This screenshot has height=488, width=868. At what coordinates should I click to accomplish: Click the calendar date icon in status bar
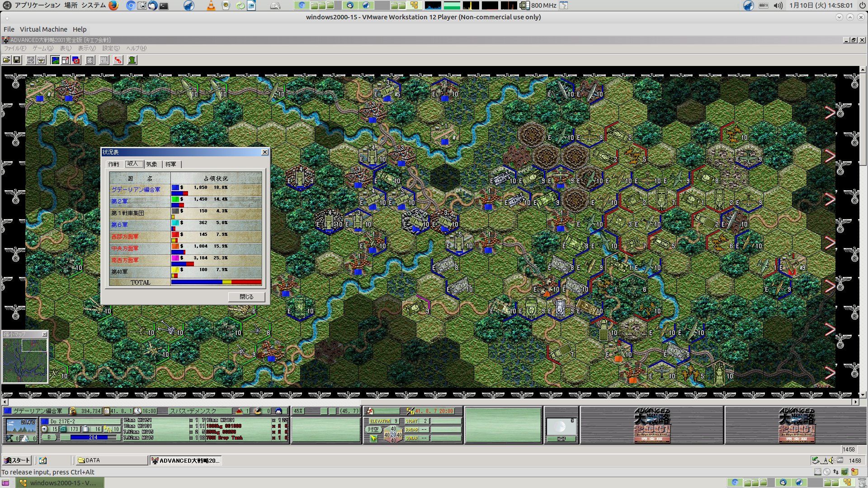click(x=107, y=411)
